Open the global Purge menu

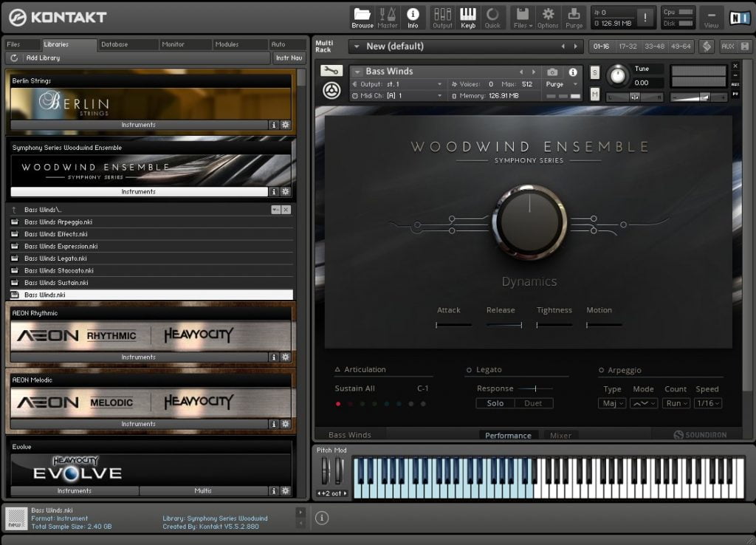(574, 18)
